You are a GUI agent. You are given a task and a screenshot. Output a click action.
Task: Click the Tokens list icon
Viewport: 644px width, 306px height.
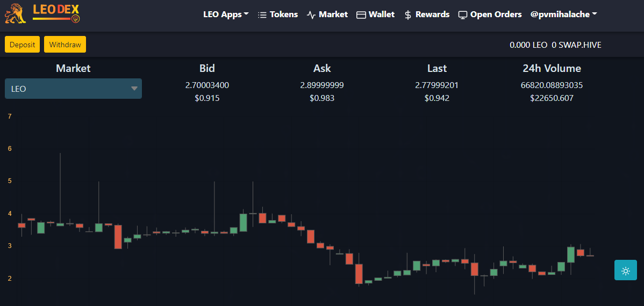262,15
